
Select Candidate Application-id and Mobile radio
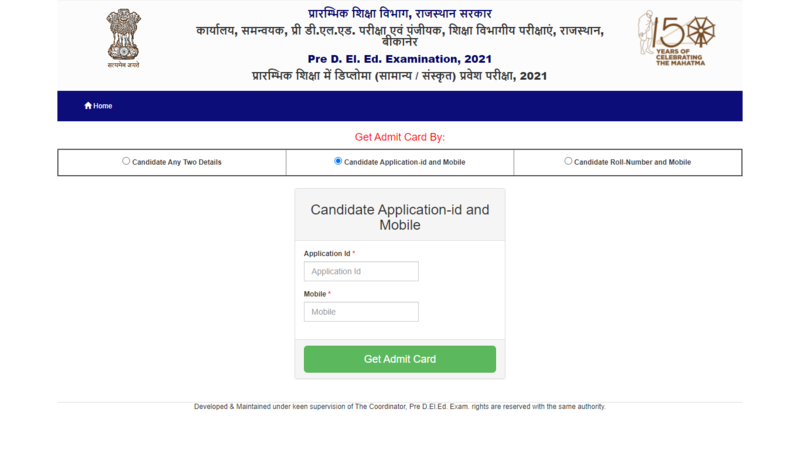[x=338, y=161]
